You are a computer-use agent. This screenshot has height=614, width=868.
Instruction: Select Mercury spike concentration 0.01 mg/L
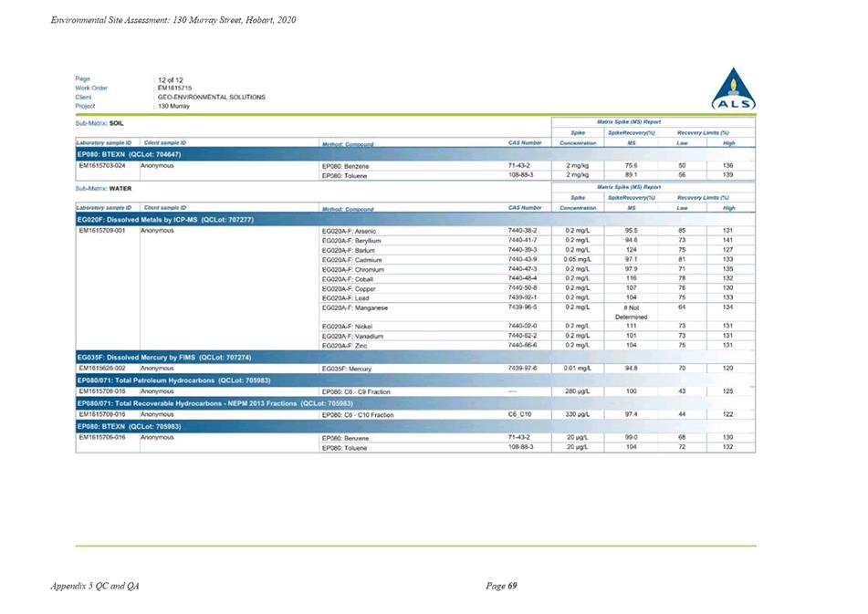pos(578,368)
